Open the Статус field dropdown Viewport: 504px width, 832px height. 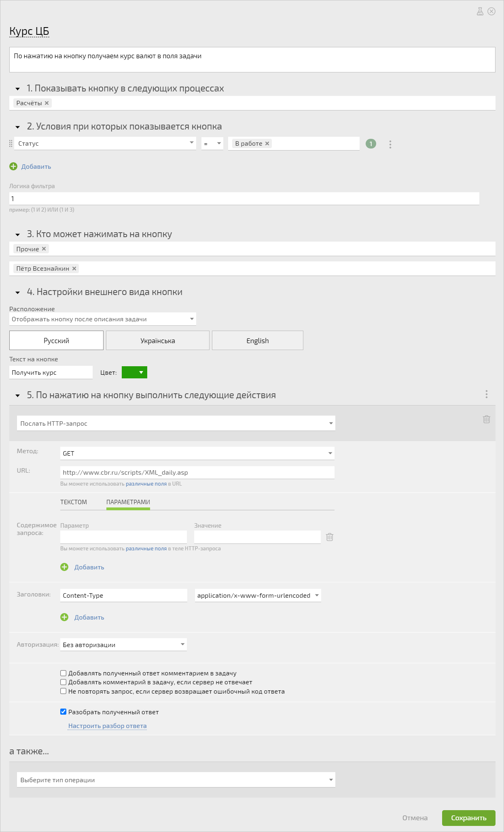click(105, 143)
